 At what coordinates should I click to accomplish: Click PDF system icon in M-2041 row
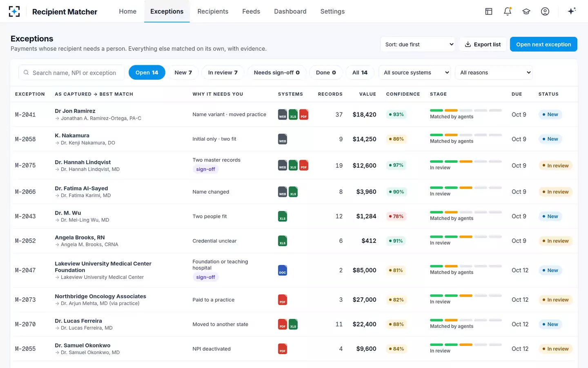304,114
